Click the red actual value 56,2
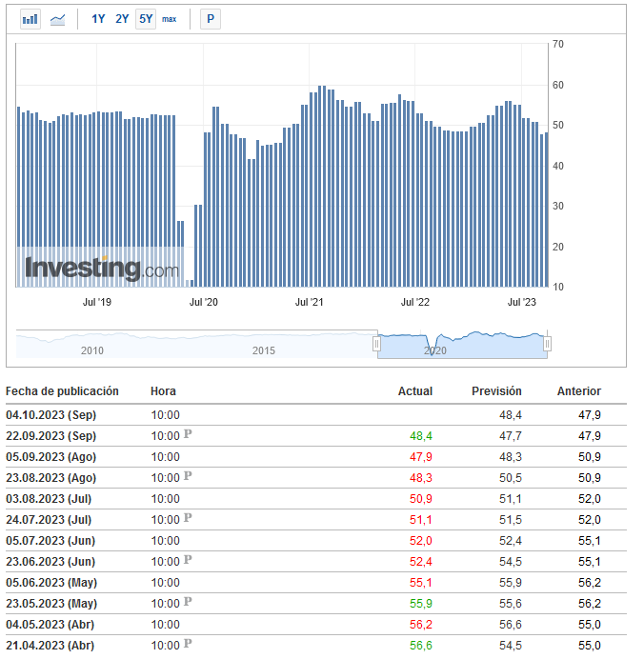The image size is (644, 659). (421, 625)
